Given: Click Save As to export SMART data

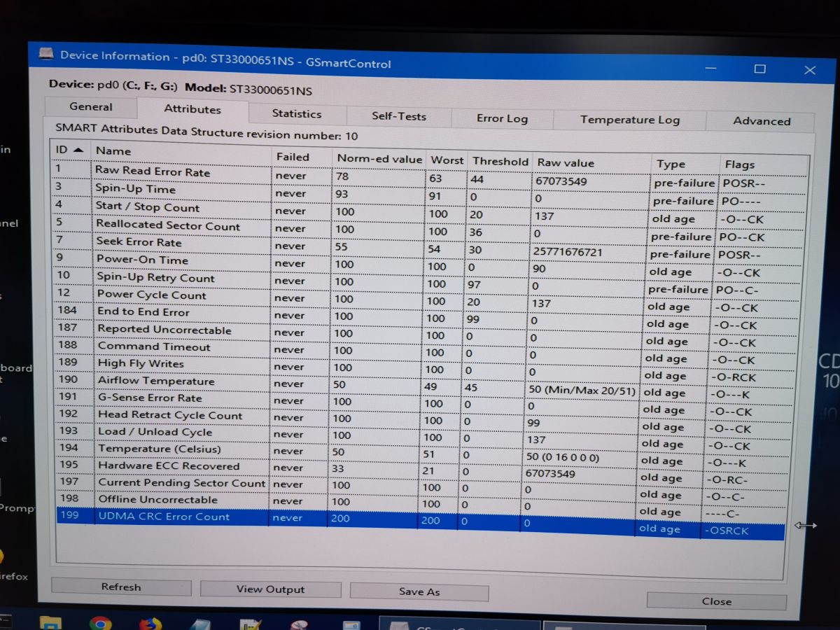Looking at the screenshot, I should pyautogui.click(x=419, y=591).
